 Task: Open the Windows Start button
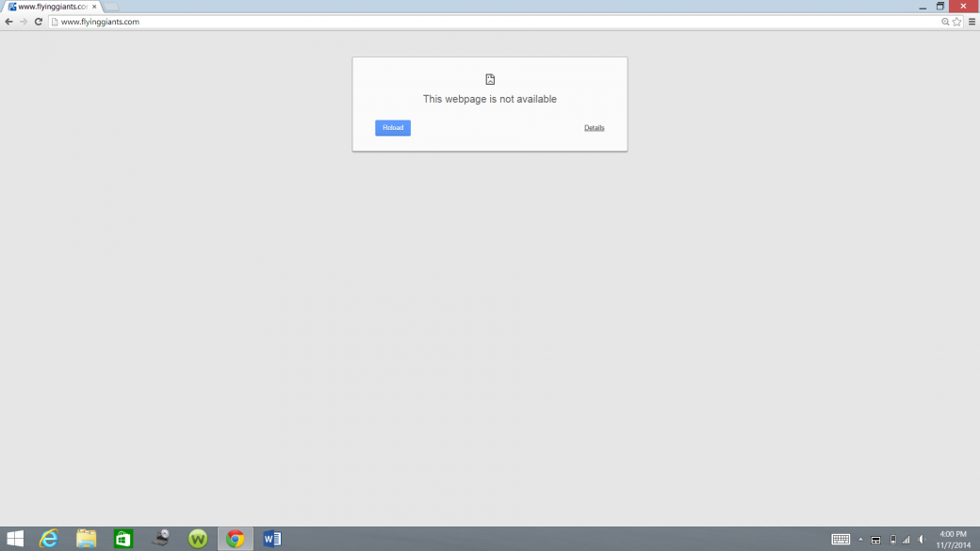15,539
